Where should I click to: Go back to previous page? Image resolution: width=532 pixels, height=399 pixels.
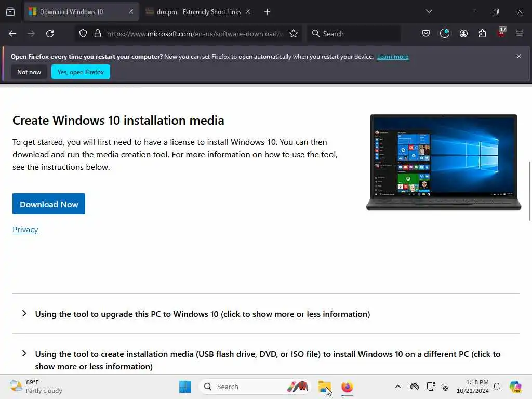12,34
